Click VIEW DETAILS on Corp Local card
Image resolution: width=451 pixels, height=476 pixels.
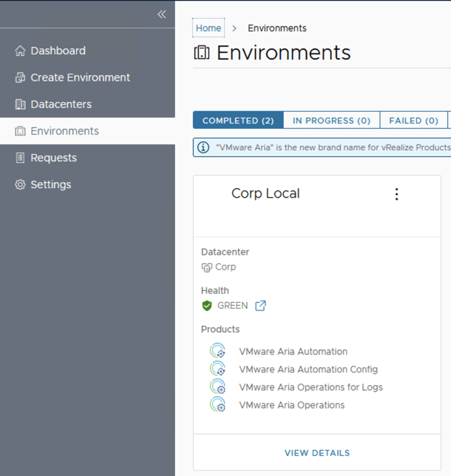click(x=317, y=453)
